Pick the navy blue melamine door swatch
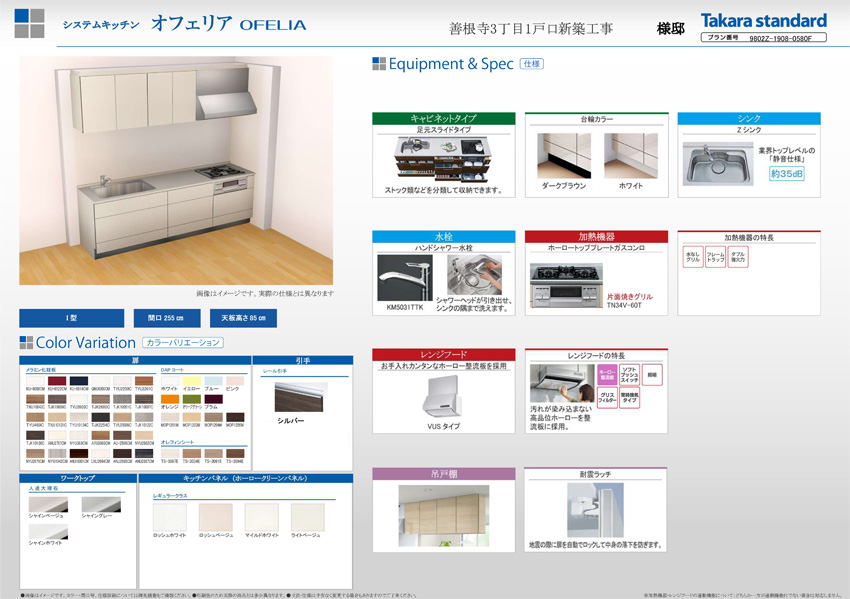The image size is (850, 599). (x=79, y=381)
